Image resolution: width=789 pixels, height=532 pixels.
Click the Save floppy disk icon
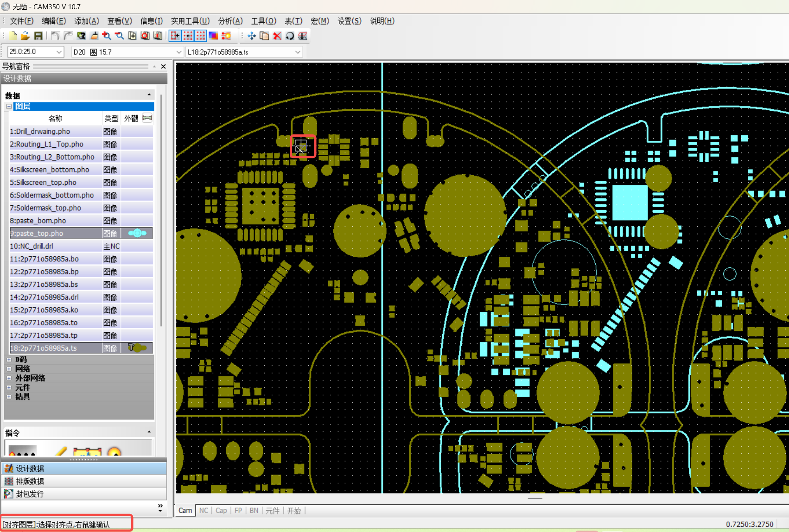point(38,36)
